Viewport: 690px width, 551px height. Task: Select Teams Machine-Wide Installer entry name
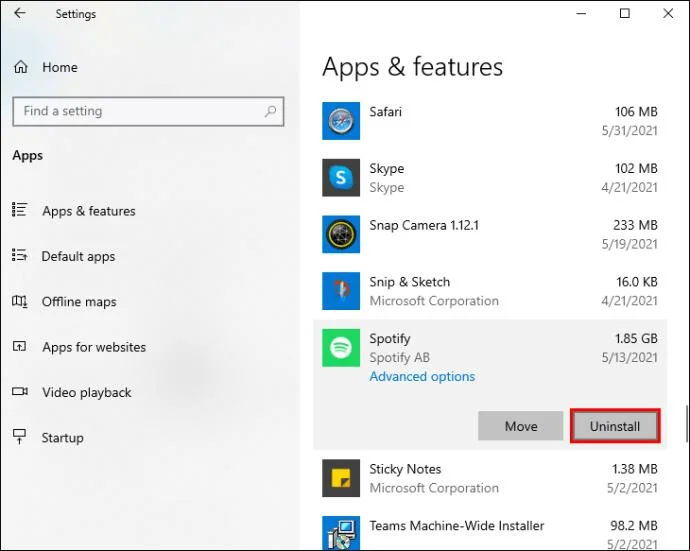coord(457,526)
